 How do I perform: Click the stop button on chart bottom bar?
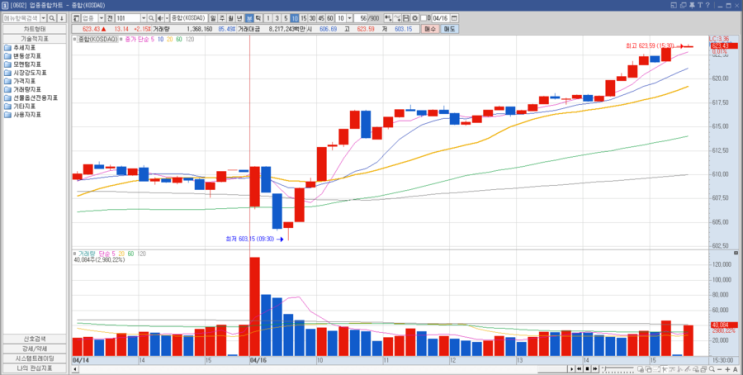(587, 369)
